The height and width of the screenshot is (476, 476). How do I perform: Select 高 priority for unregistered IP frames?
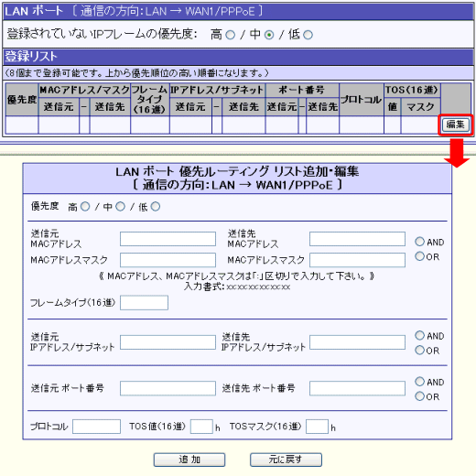click(x=231, y=35)
